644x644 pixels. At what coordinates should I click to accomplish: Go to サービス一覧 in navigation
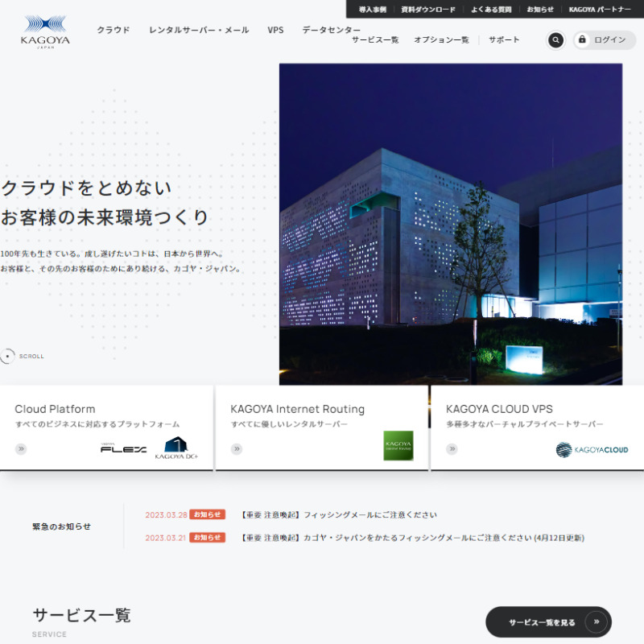point(375,39)
